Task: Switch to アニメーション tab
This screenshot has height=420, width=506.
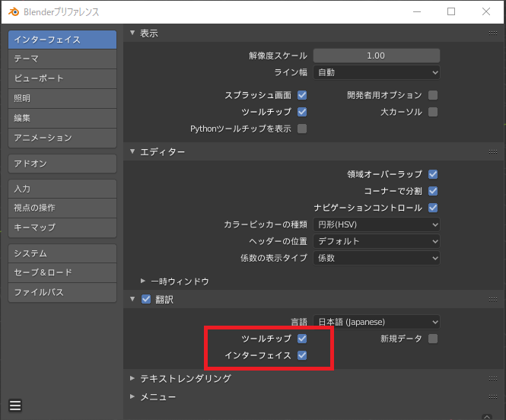Action: click(x=62, y=138)
